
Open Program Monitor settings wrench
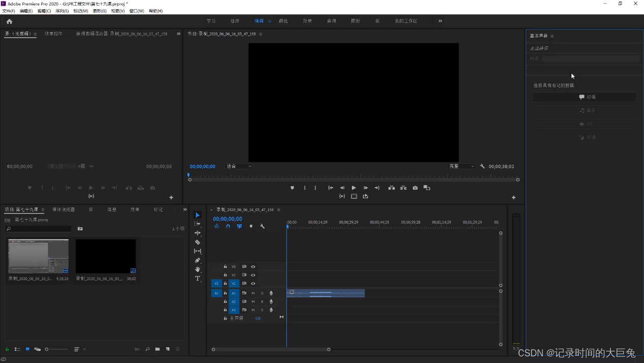coord(482,166)
